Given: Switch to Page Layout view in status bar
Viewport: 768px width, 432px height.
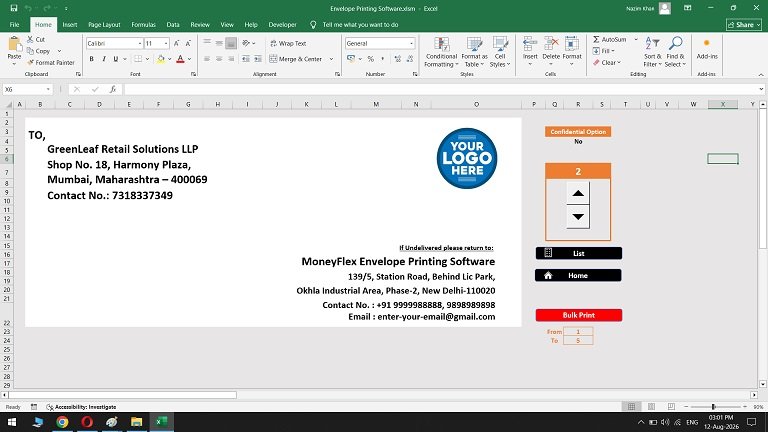Looking at the screenshot, I should pos(651,407).
